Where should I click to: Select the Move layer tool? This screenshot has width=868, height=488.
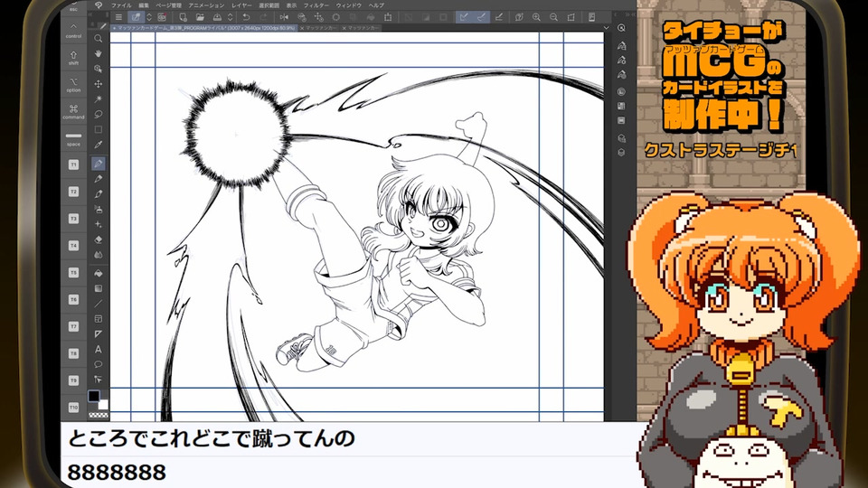point(98,83)
